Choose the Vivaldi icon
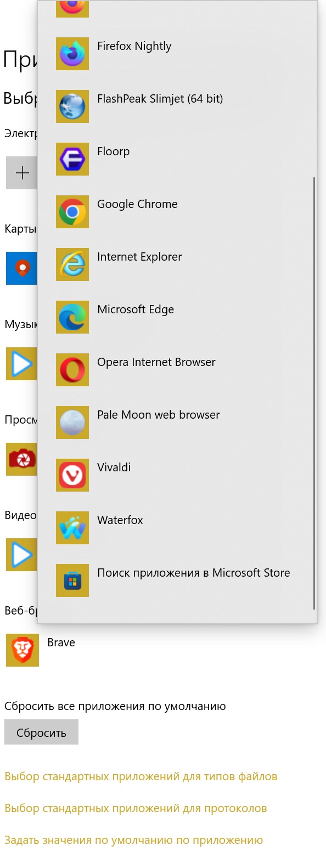This screenshot has width=326, height=868. tap(72, 475)
